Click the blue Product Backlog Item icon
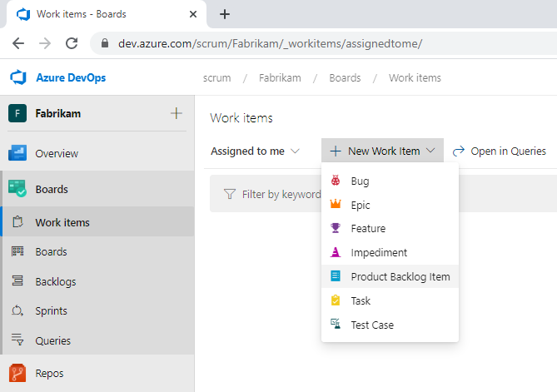The image size is (557, 392). [x=336, y=275]
